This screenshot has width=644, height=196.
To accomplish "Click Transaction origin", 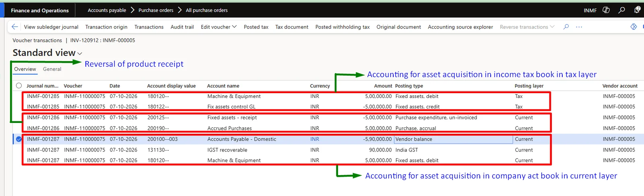I will (106, 27).
